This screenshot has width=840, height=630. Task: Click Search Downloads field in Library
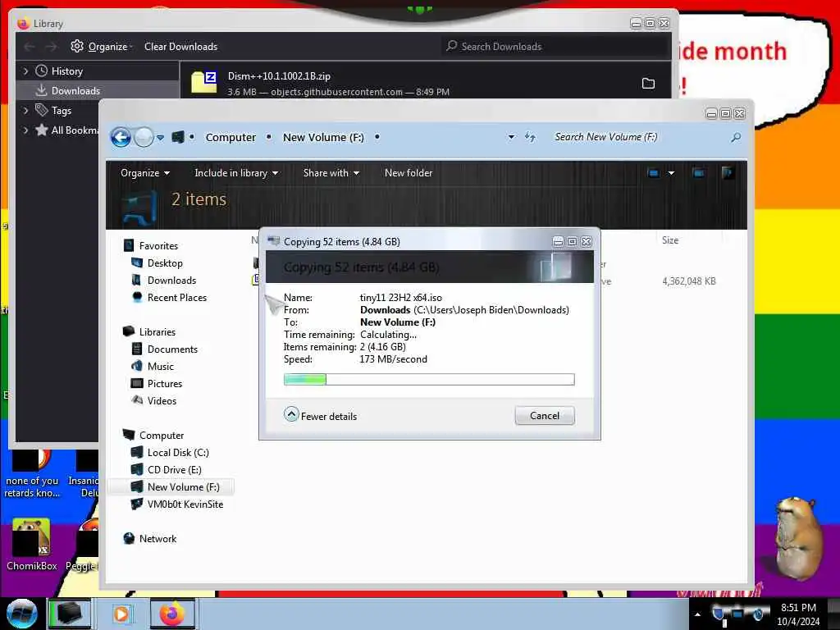coord(555,47)
